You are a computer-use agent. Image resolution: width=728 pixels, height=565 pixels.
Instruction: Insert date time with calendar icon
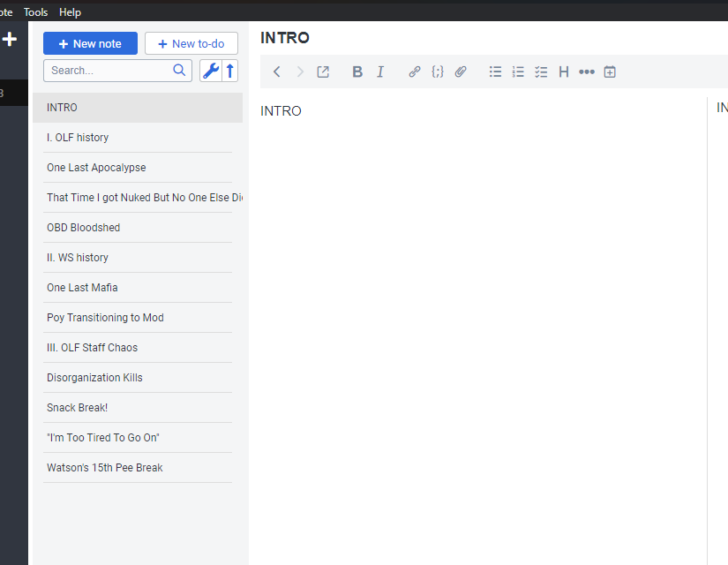pos(610,72)
